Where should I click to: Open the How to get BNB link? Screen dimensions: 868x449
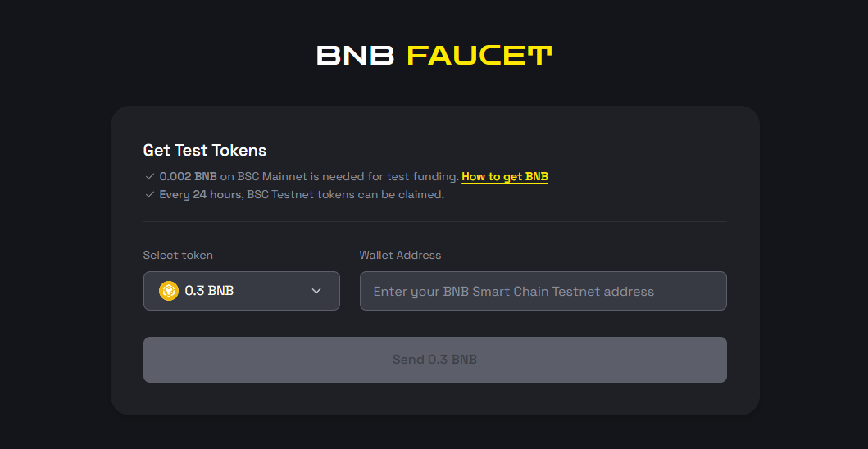pyautogui.click(x=505, y=176)
